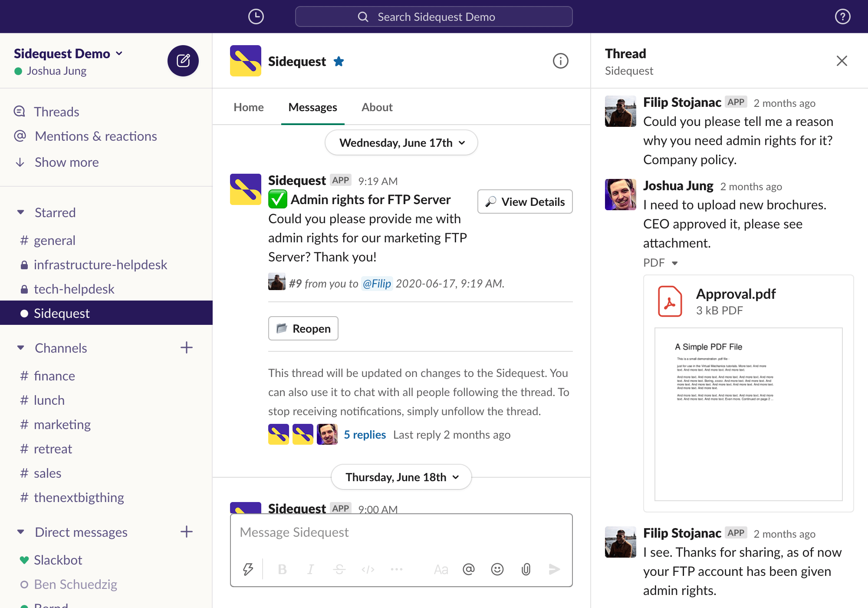Viewport: 868px width, 608px height.
Task: Open Ben Schuedzig direct message
Action: [106, 584]
